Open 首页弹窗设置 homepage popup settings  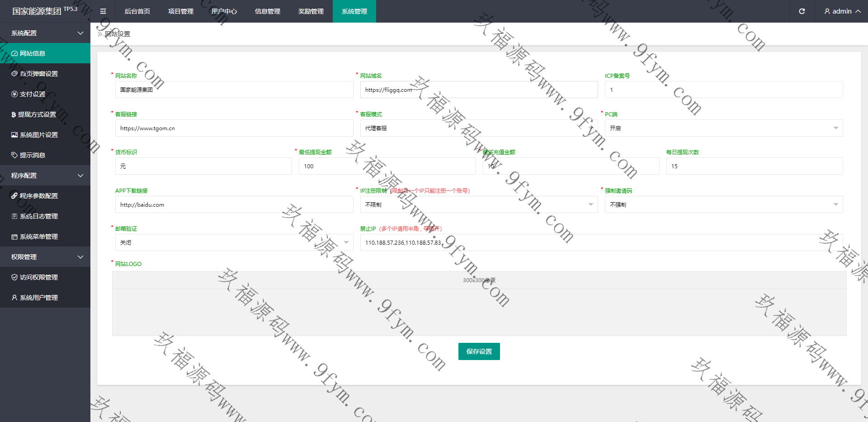click(38, 74)
